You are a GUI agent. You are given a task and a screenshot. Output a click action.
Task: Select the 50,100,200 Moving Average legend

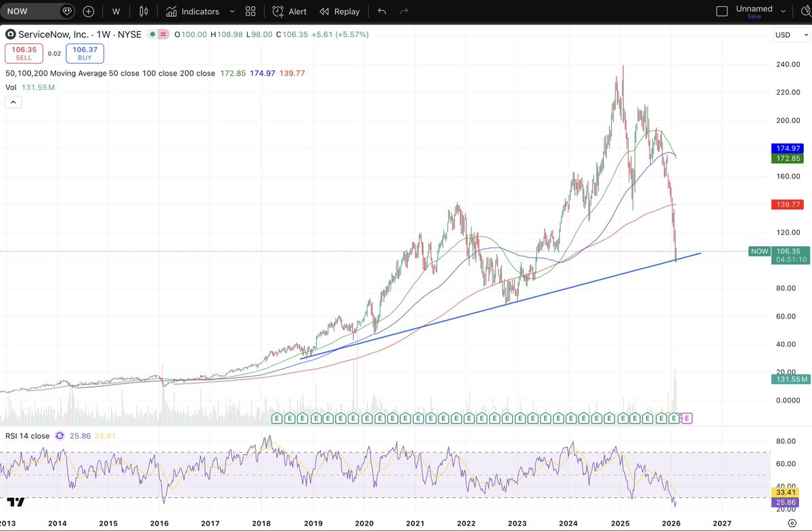[110, 73]
